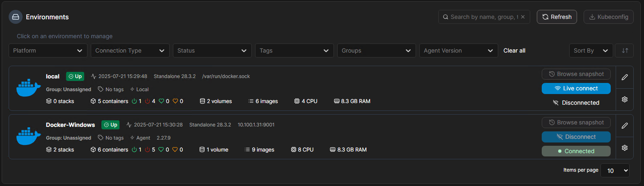Toggle the sort order direction icon

point(625,51)
